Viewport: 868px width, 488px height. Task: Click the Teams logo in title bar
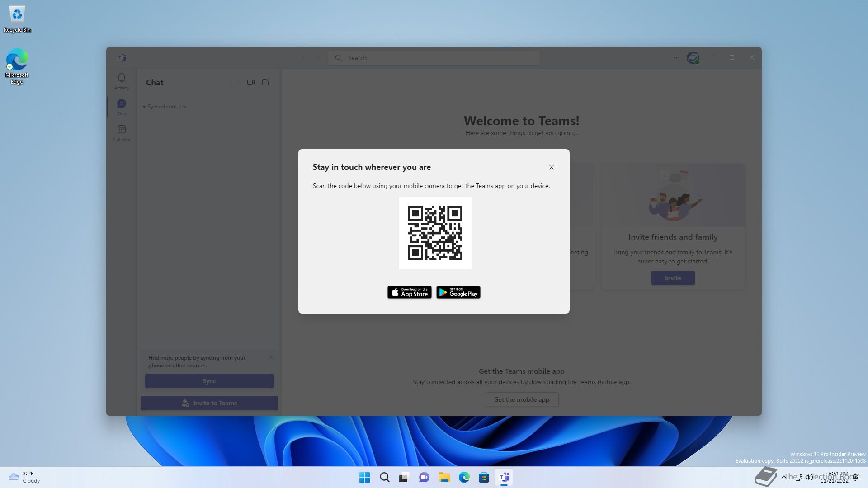(122, 58)
